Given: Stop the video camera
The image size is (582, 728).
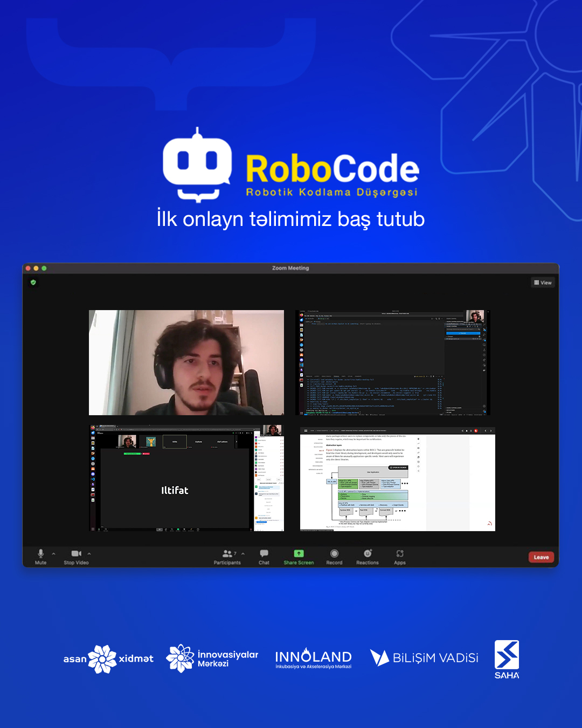Looking at the screenshot, I should tap(76, 557).
